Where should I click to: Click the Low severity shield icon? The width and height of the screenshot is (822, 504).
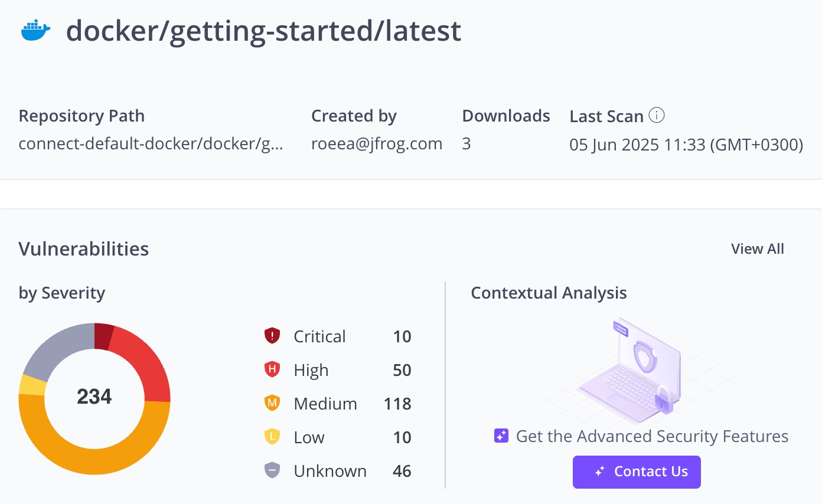tap(272, 437)
